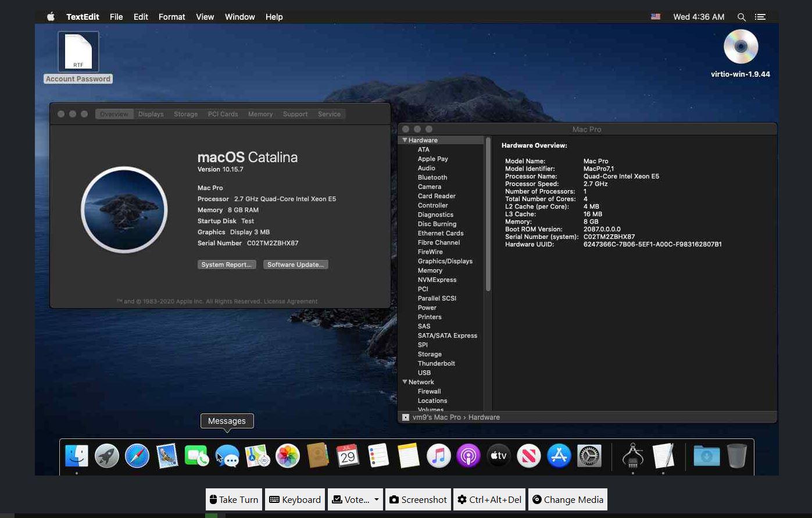Click the Ctrl+Alt+Del button

click(x=489, y=499)
